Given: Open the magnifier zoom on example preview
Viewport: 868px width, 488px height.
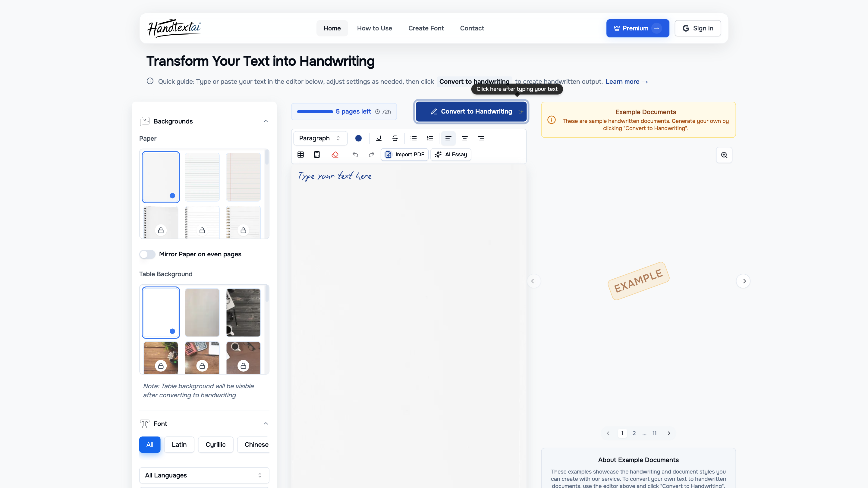Looking at the screenshot, I should (724, 155).
